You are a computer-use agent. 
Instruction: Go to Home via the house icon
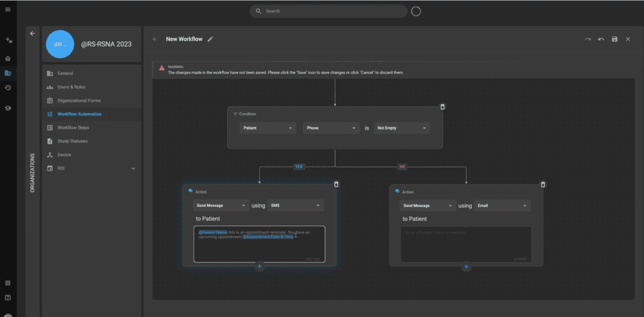click(7, 59)
